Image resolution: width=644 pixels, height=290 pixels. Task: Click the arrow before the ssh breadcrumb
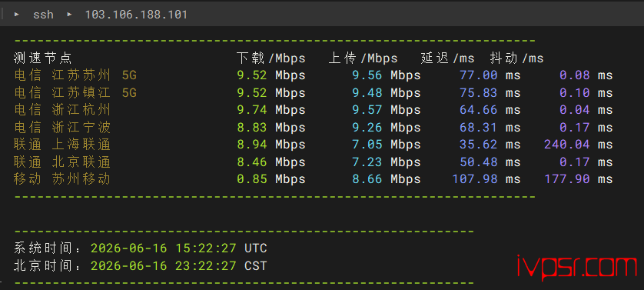[x=17, y=15]
